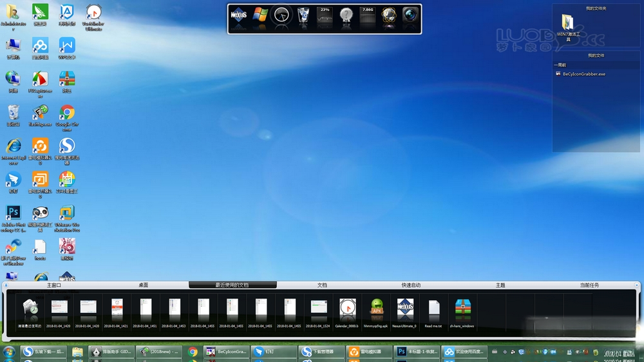Open the Baidu cloud desktop shortcut
Image resolution: width=644 pixels, height=362 pixels.
(x=40, y=48)
